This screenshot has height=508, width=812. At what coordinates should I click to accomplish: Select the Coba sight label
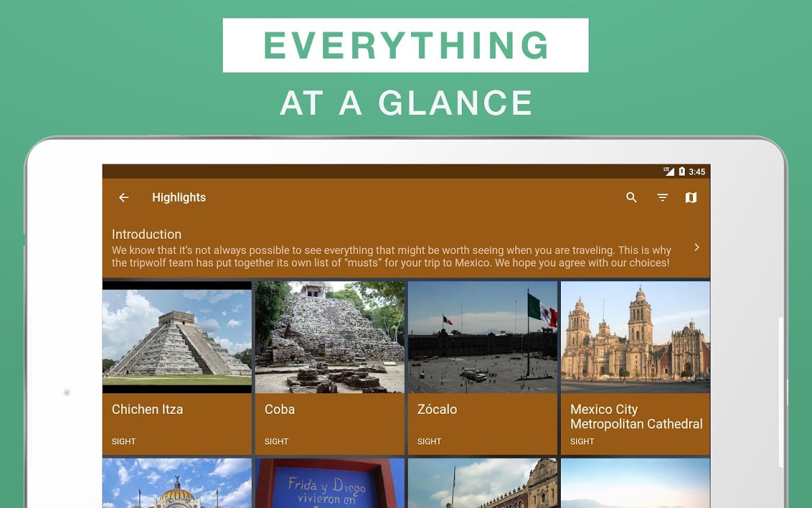tap(277, 441)
